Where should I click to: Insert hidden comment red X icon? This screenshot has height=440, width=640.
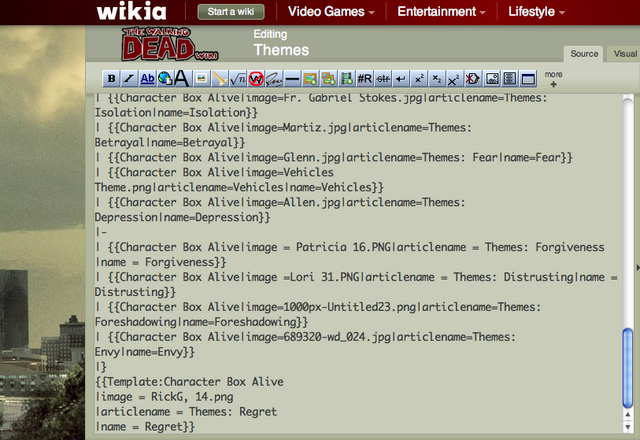click(473, 78)
